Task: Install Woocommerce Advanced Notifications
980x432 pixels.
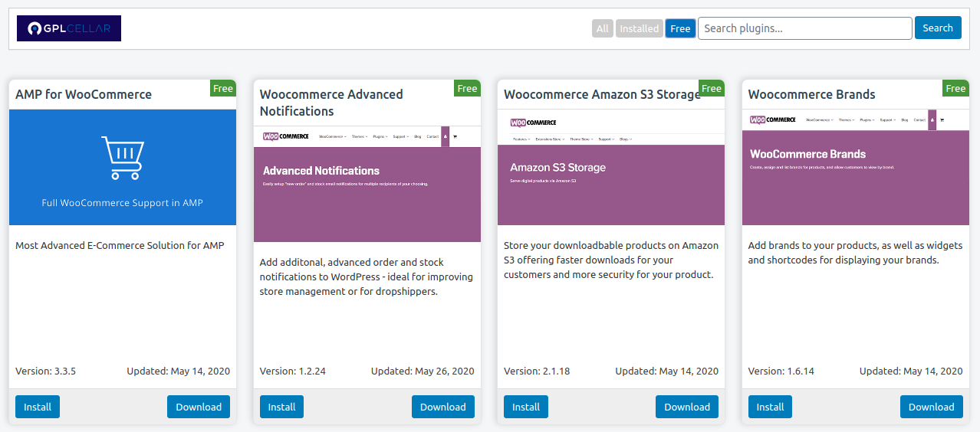Action: tap(281, 407)
